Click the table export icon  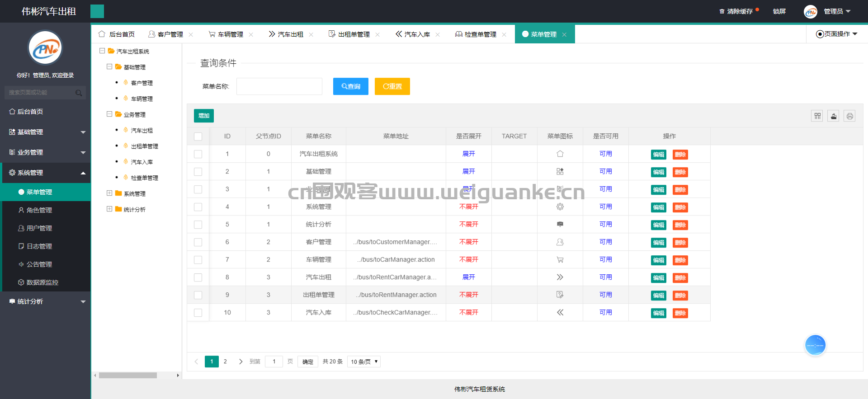[x=834, y=116]
